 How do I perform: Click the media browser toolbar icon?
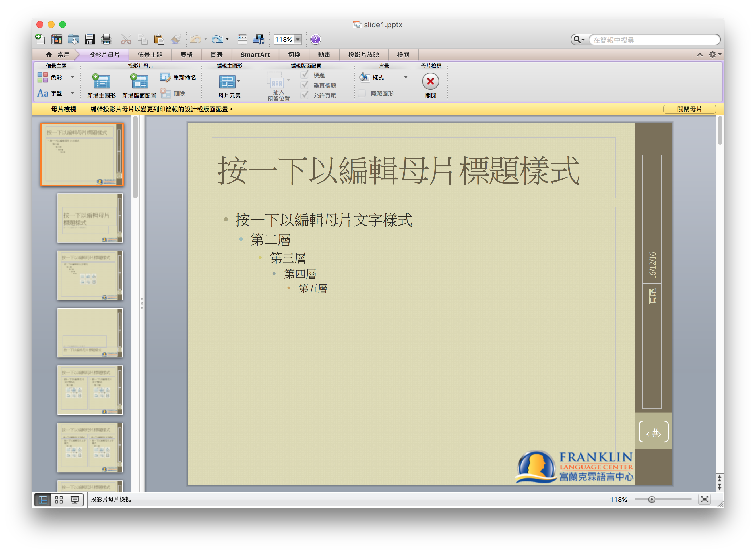[259, 39]
